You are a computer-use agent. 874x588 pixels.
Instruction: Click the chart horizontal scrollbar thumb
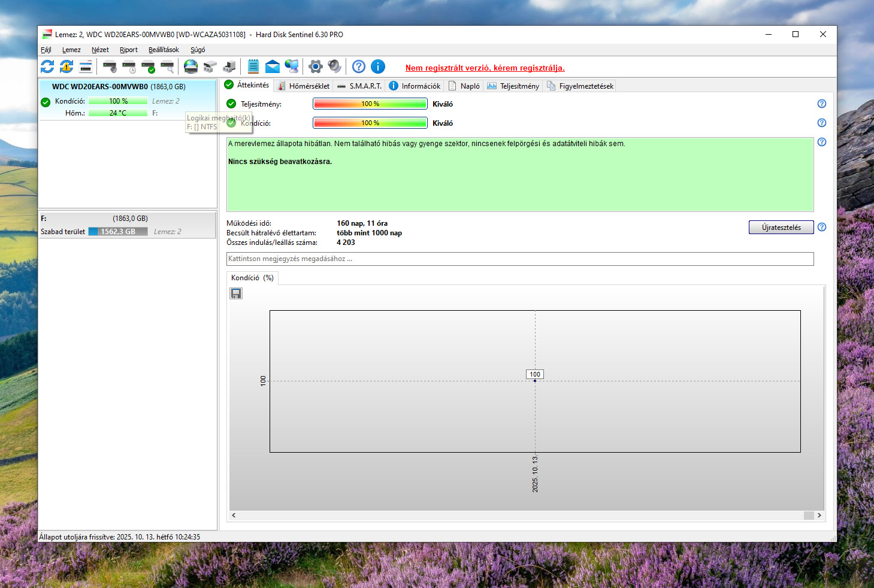point(809,515)
